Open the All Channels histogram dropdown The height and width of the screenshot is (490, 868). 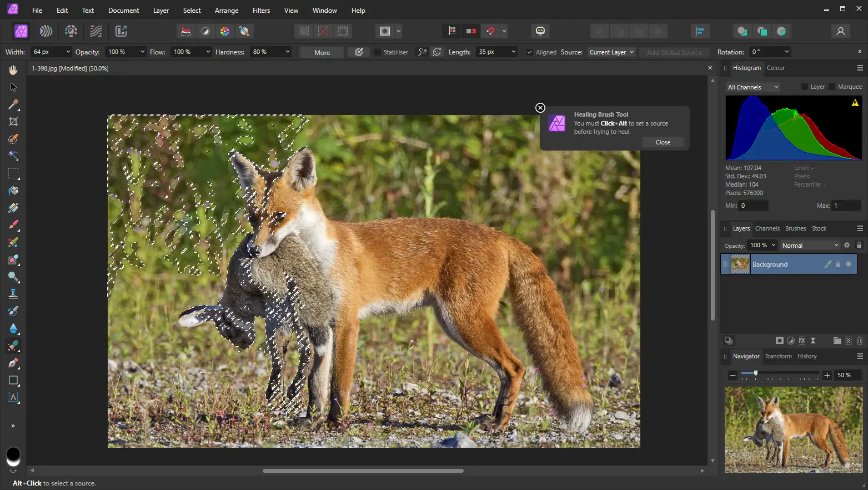tap(752, 87)
